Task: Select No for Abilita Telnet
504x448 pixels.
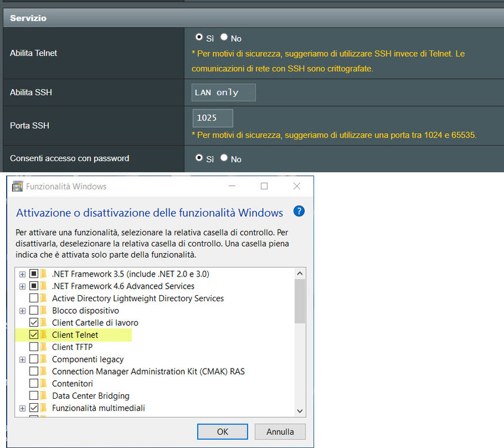Action: click(x=224, y=38)
